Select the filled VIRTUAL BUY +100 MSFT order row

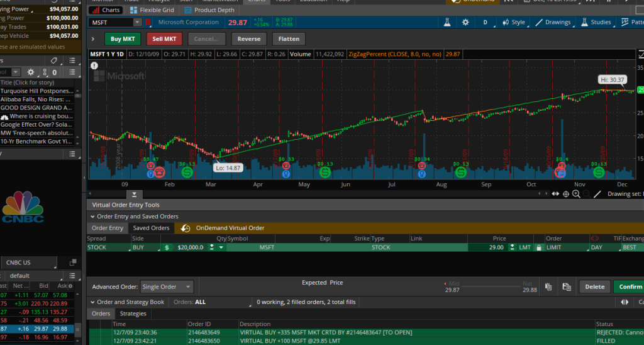(365, 341)
